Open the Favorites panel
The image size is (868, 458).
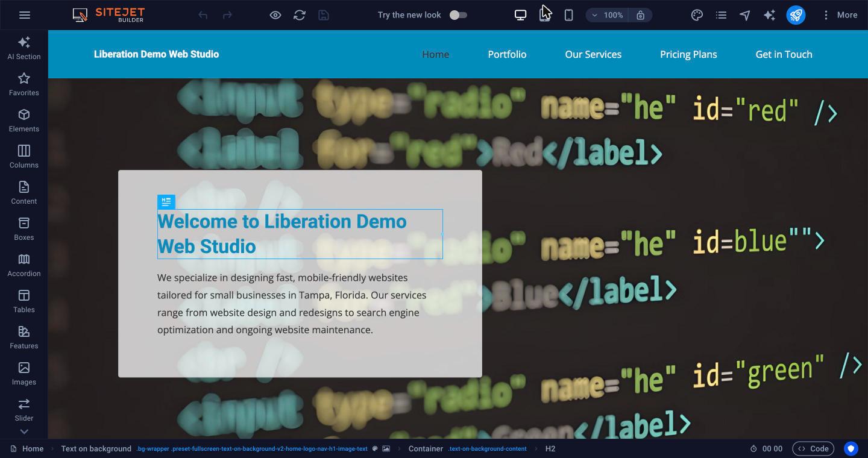[24, 84]
